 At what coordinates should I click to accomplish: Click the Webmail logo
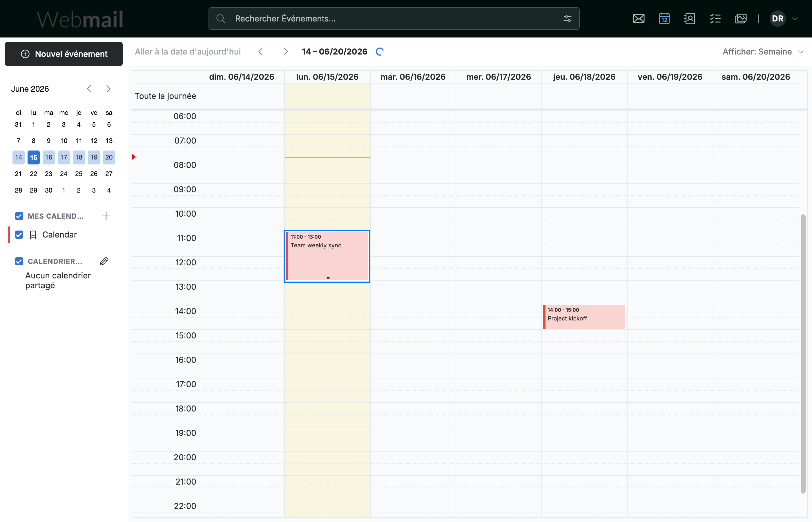coord(80,19)
